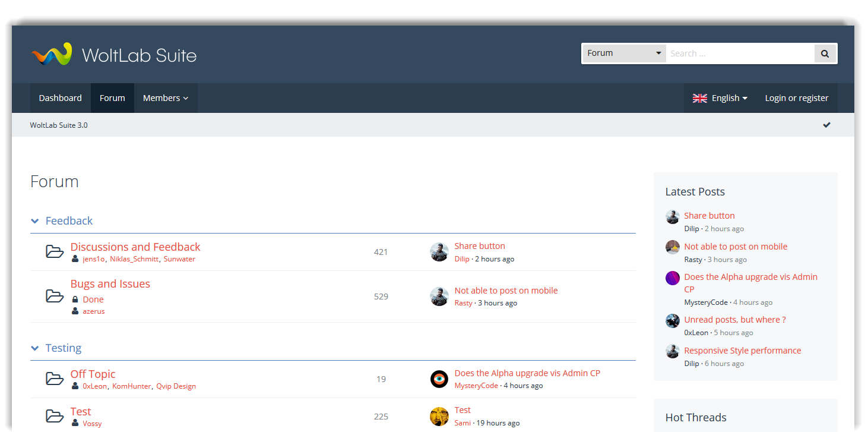Viewport: 868px width, 432px height.
Task: Go to the Dashboard tab
Action: (x=61, y=98)
